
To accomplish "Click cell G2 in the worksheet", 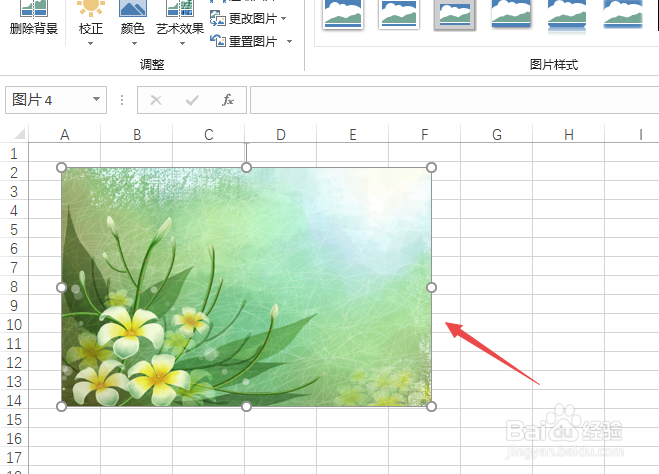I will 497,172.
